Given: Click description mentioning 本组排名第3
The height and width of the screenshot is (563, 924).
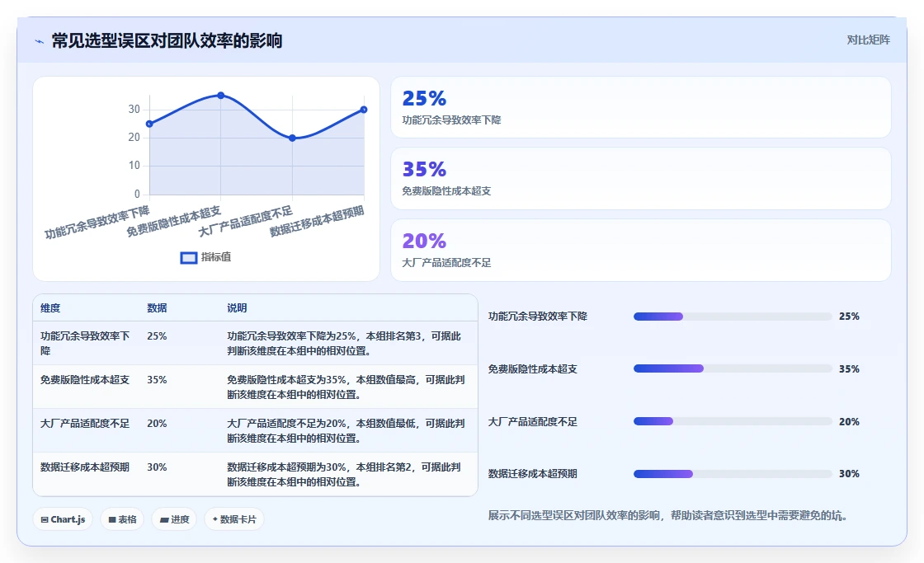Looking at the screenshot, I should [344, 344].
